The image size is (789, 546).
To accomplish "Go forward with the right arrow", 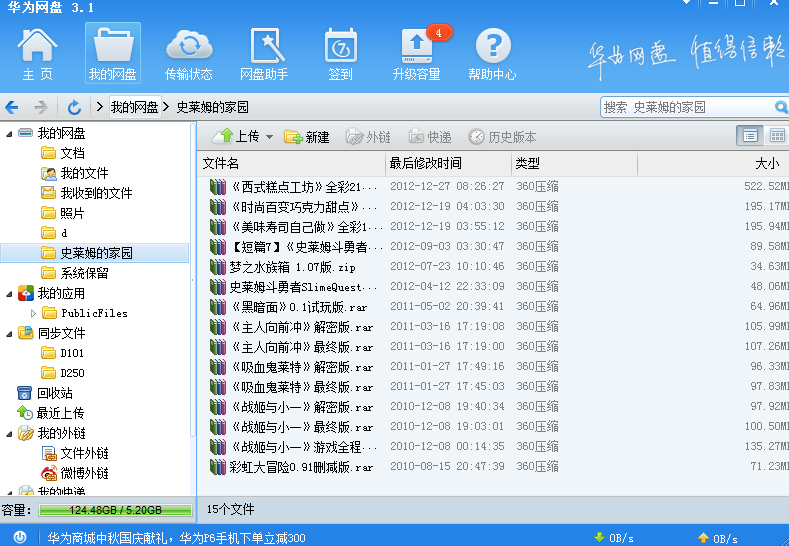I will pyautogui.click(x=41, y=107).
